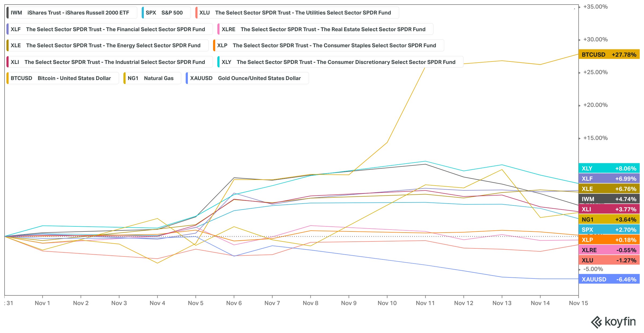Click the NG1 +3.64% value tag
The height and width of the screenshot is (333, 644).
(x=609, y=219)
